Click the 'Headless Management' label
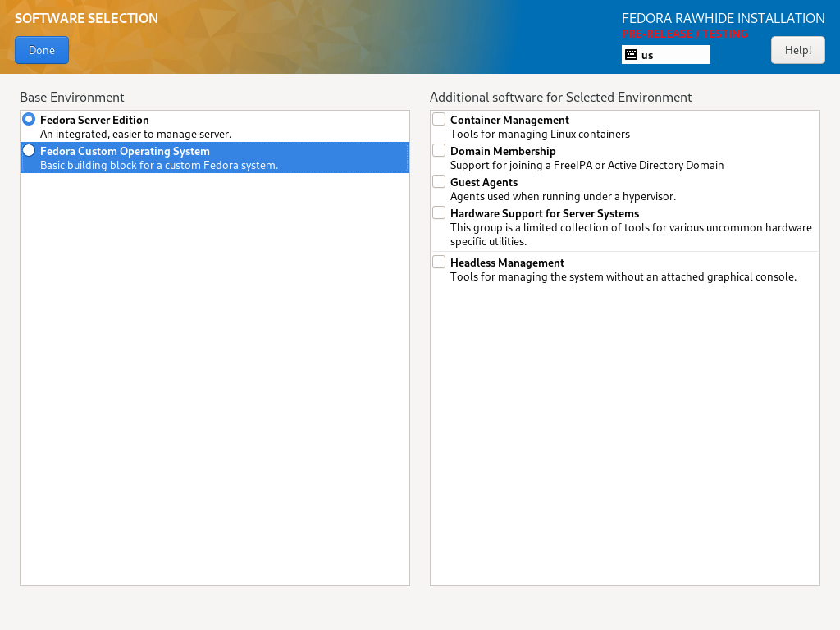Viewport: 840px width, 630px height. click(x=507, y=263)
